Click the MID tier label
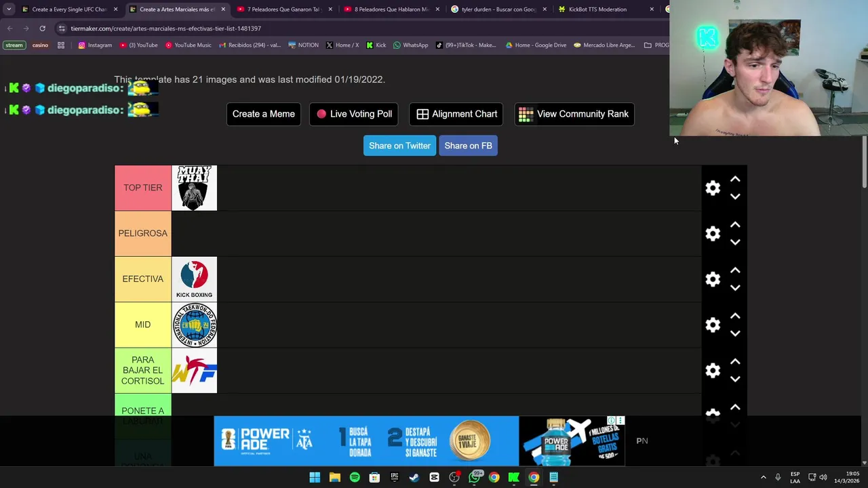 tap(142, 325)
